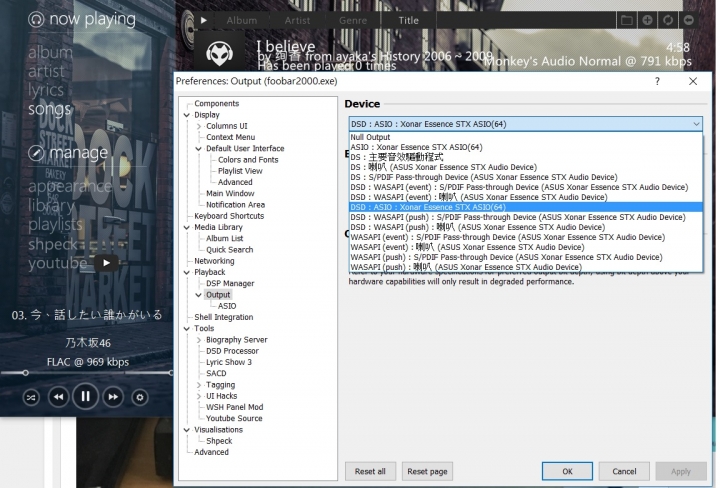Click the Monkey's Audio album art icon
The height and width of the screenshot is (488, 720).
point(219,53)
